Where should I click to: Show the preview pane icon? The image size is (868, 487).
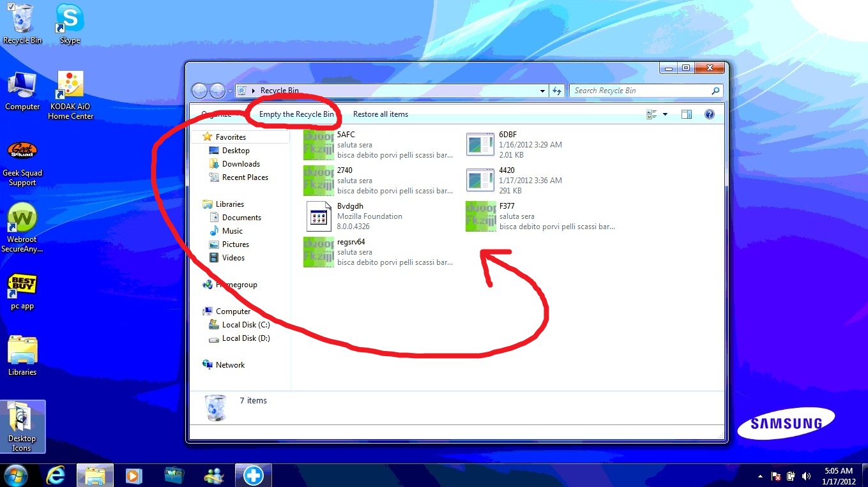tap(687, 114)
